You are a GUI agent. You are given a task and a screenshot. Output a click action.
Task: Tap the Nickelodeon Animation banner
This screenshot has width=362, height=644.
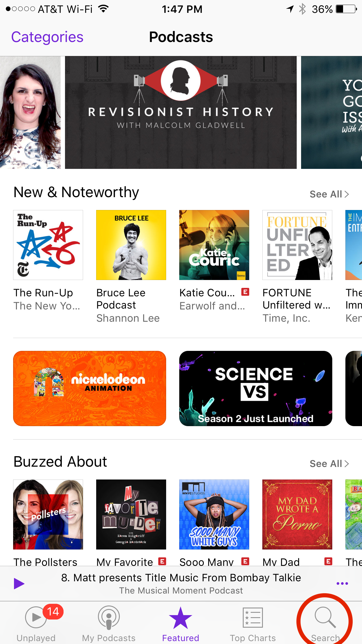coord(89,388)
